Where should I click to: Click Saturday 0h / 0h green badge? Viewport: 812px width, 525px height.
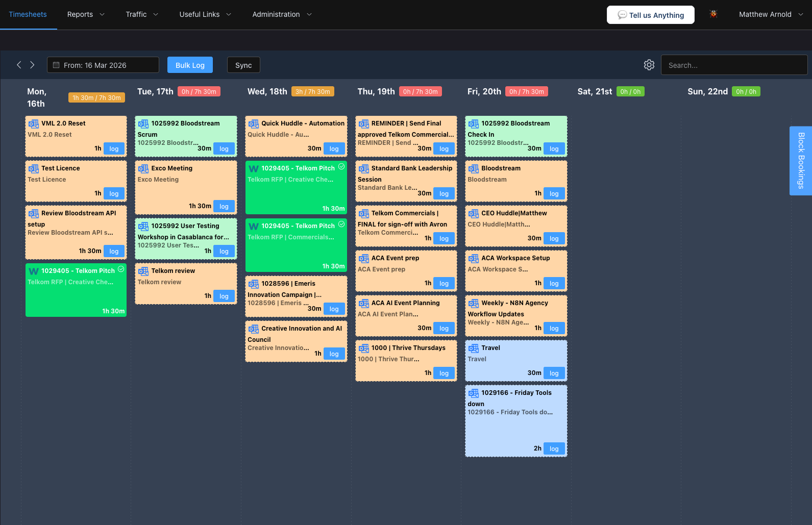coord(630,91)
